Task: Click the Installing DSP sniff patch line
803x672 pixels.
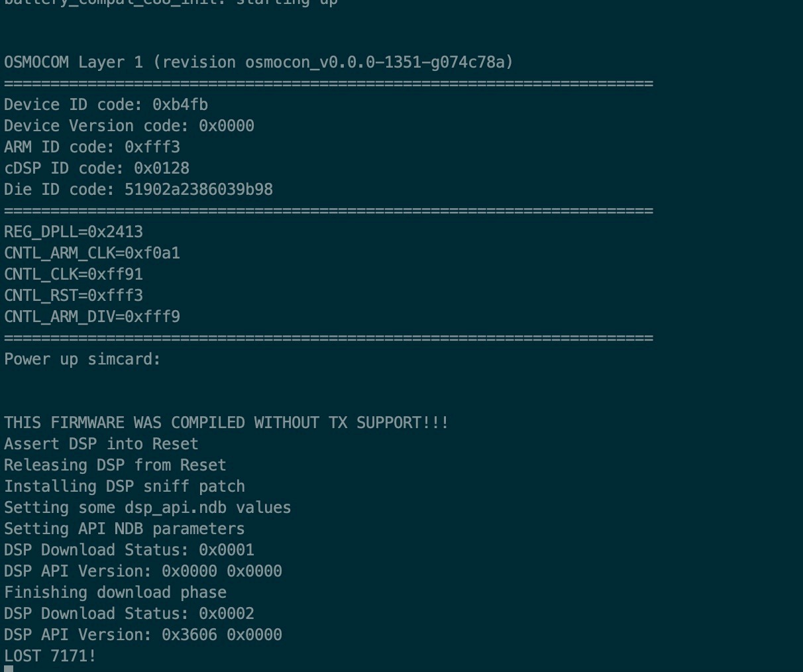Action: (125, 486)
